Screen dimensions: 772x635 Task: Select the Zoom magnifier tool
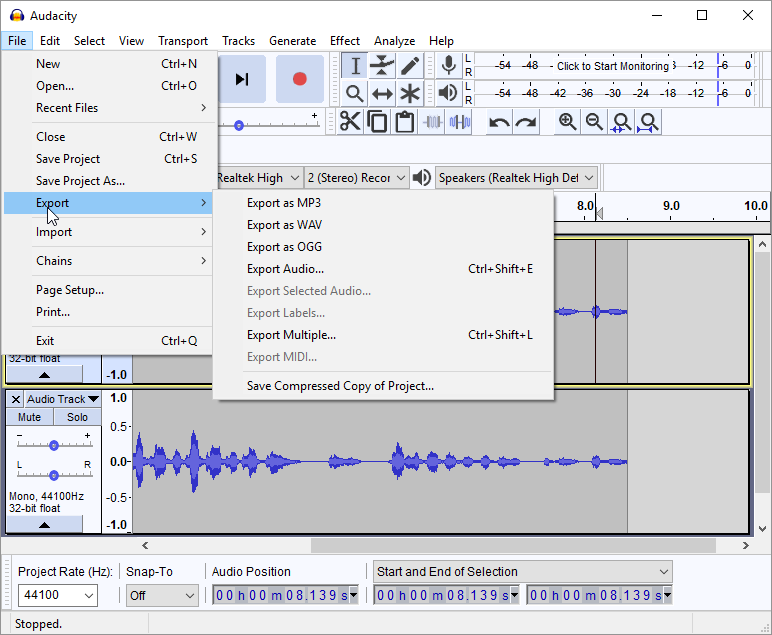coord(355,94)
